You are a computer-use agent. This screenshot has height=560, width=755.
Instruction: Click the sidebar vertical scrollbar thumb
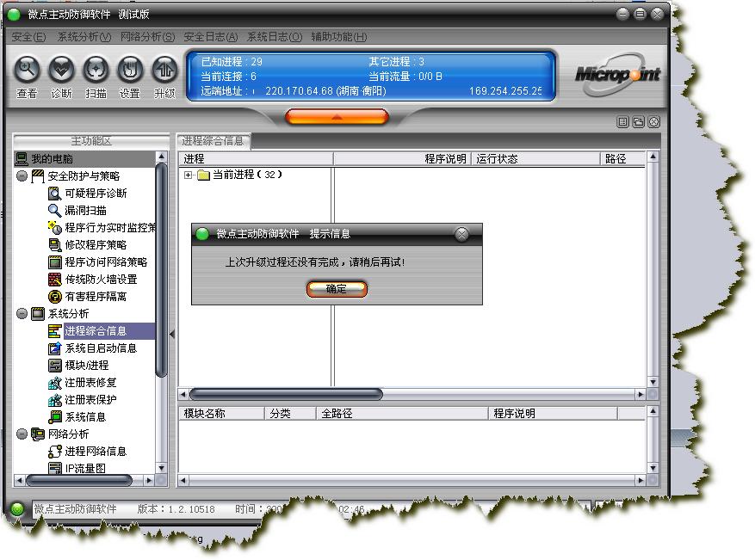pos(161,269)
